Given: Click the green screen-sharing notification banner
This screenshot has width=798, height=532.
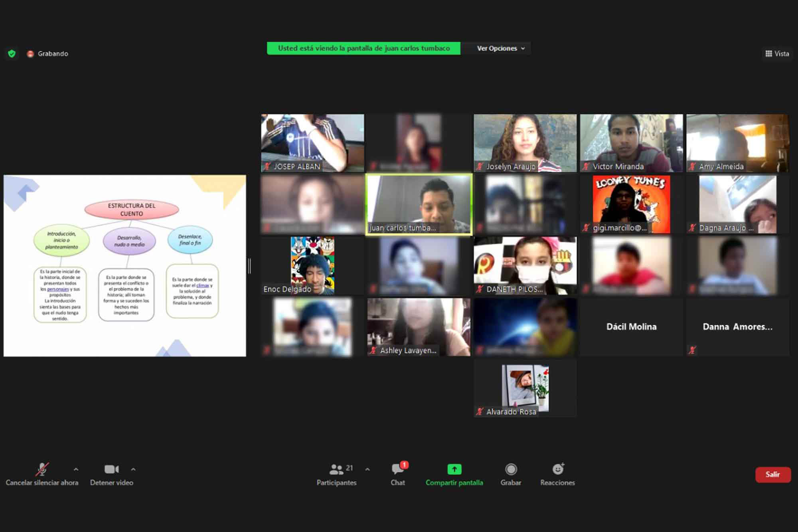Looking at the screenshot, I should tap(363, 48).
